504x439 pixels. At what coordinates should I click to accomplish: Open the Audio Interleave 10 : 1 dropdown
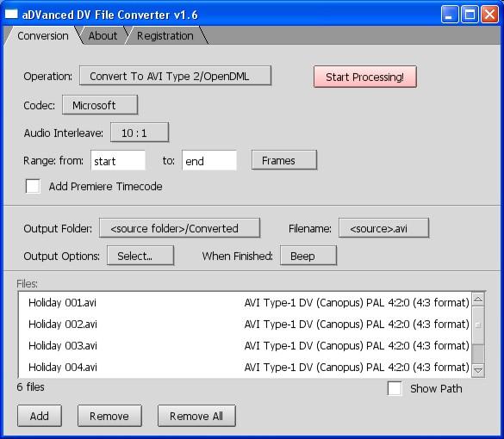140,133
